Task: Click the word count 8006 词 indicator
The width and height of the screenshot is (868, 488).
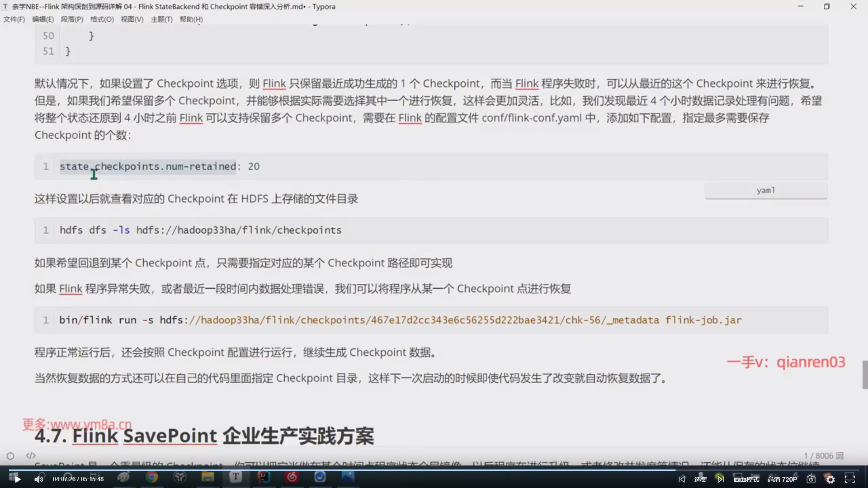Action: point(824,456)
